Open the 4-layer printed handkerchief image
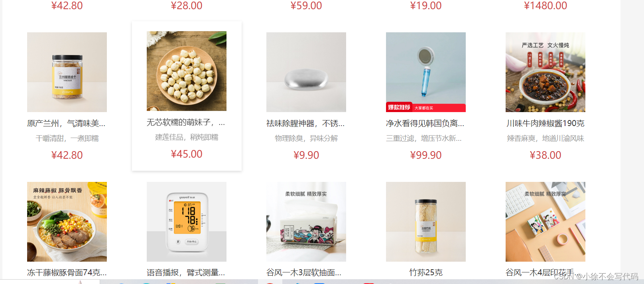Viewport: 644px width, 284px height. pyautogui.click(x=546, y=222)
